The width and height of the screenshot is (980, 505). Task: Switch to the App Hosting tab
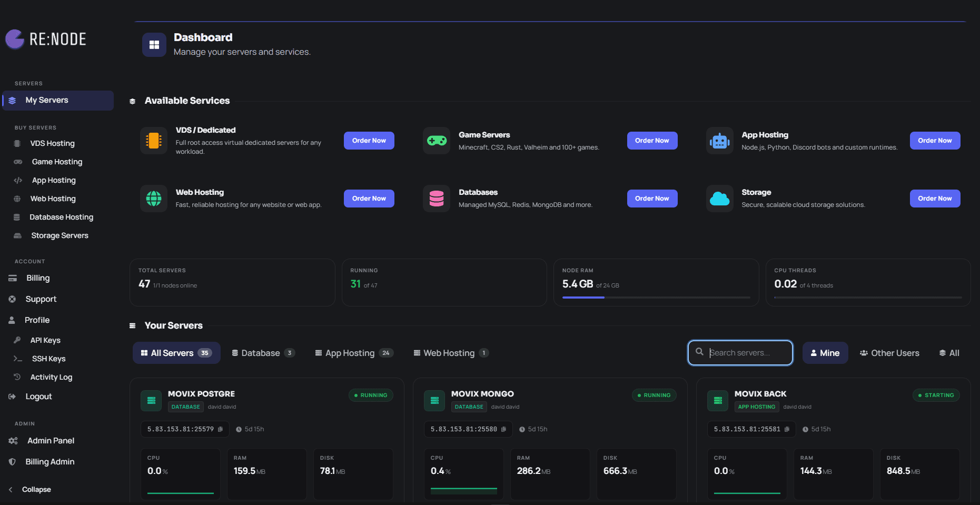click(354, 353)
